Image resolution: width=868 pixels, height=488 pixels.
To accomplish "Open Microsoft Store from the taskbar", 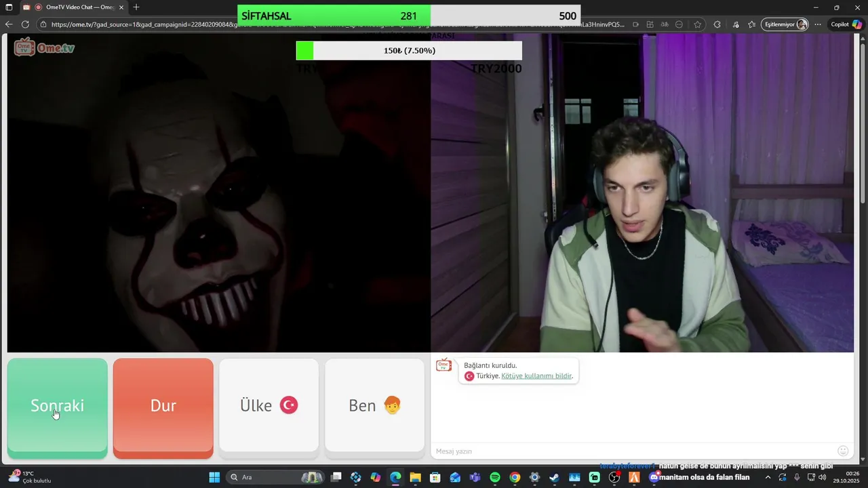I will click(435, 477).
